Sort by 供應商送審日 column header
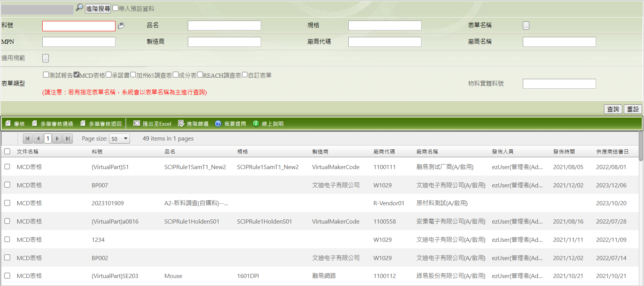 (x=612, y=152)
